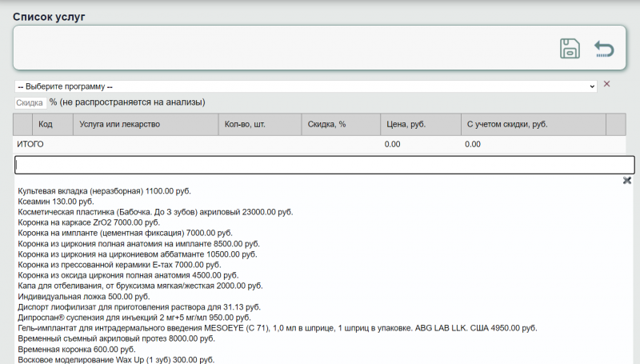This screenshot has height=364, width=640.
Task: Select "Восковое моделирование Wax Up" service
Action: pos(116,360)
